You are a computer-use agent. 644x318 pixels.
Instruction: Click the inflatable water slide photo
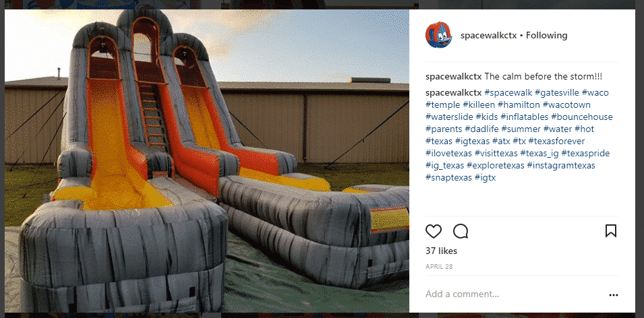coord(207,161)
